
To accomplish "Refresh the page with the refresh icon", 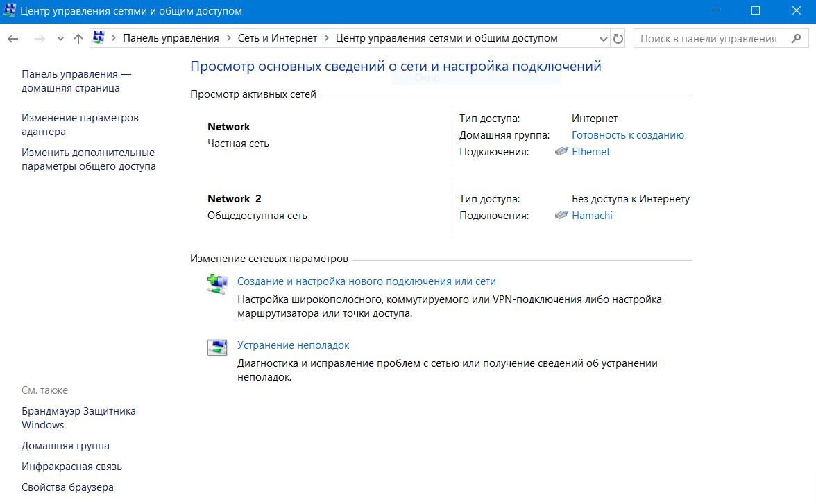I will (x=618, y=39).
